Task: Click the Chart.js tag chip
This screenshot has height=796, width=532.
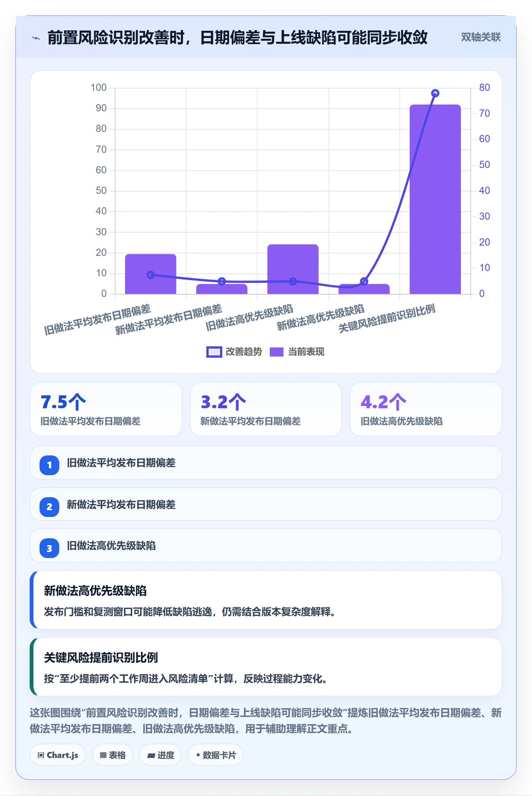Action: (x=58, y=755)
